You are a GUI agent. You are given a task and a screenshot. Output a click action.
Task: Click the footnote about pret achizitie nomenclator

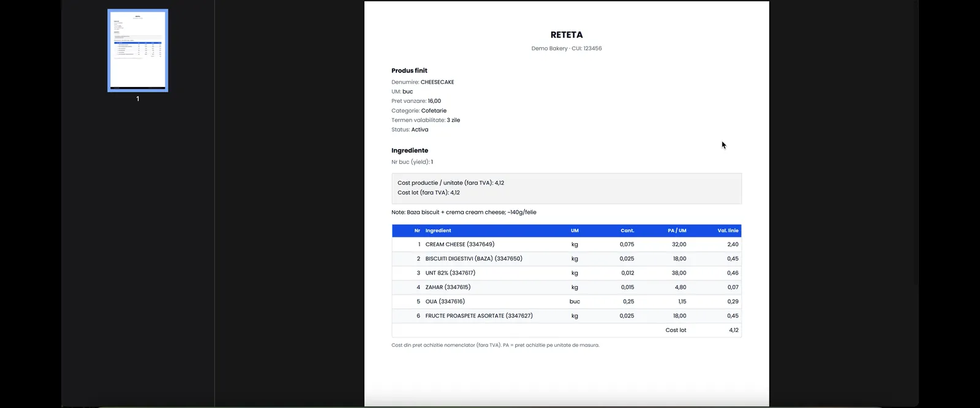(496, 346)
